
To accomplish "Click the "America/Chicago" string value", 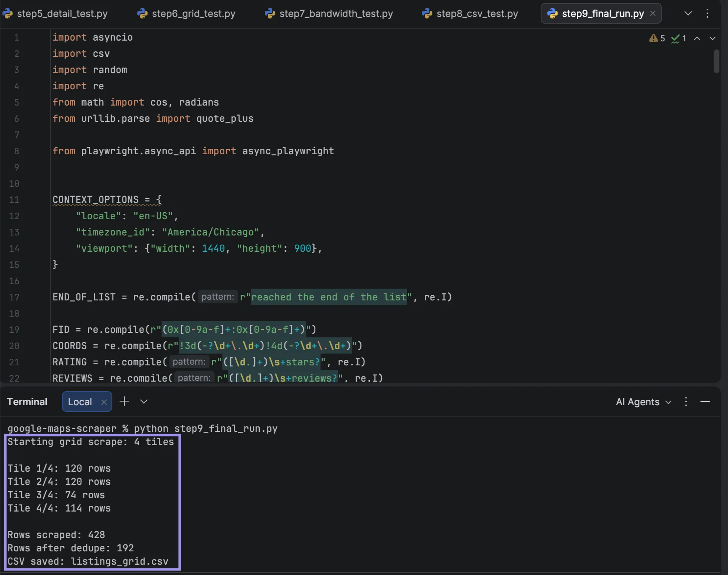I will coord(211,232).
